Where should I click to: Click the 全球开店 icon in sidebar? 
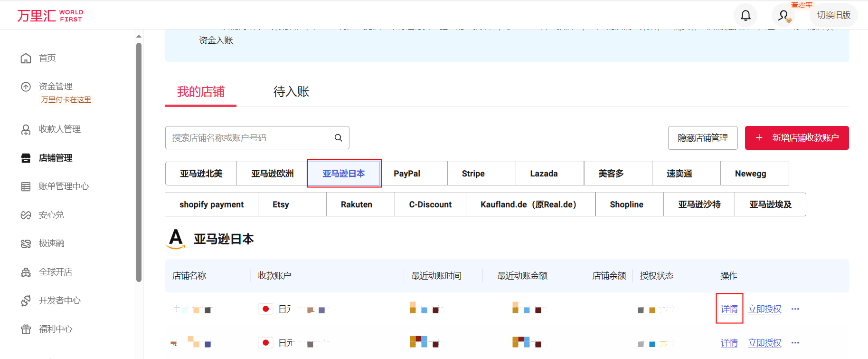[x=26, y=272]
